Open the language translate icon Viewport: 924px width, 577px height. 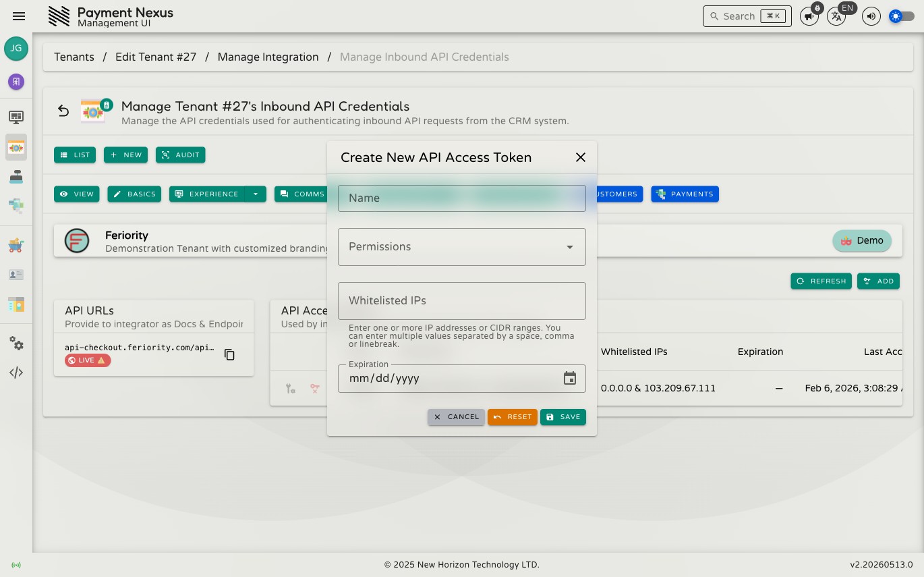(x=836, y=16)
